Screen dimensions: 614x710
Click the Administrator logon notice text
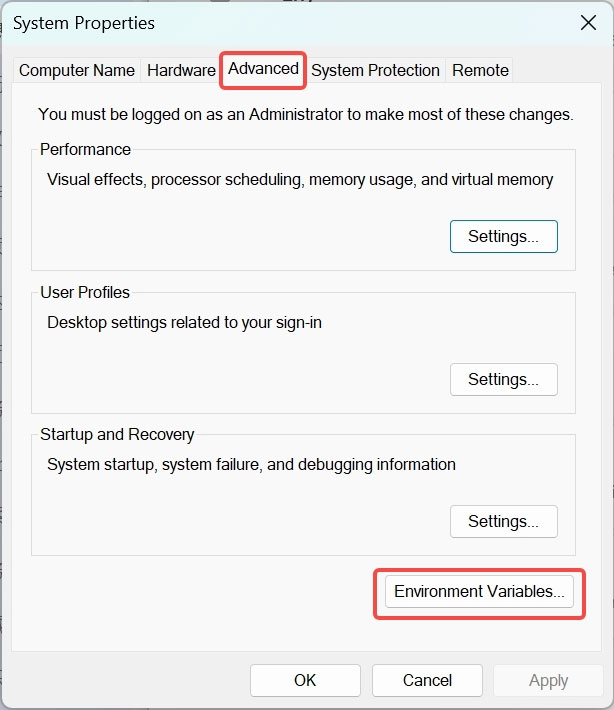click(x=306, y=115)
